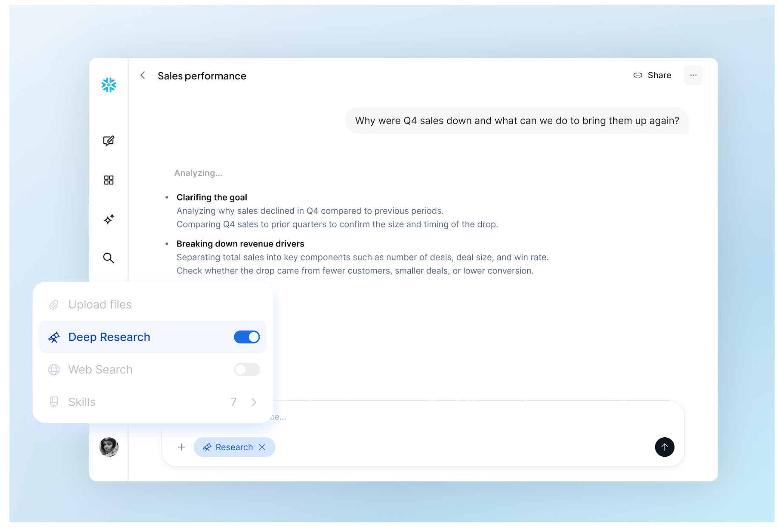This screenshot has height=532, width=778.
Task: Click the sparkle AI icon in sidebar
Action: 108,219
